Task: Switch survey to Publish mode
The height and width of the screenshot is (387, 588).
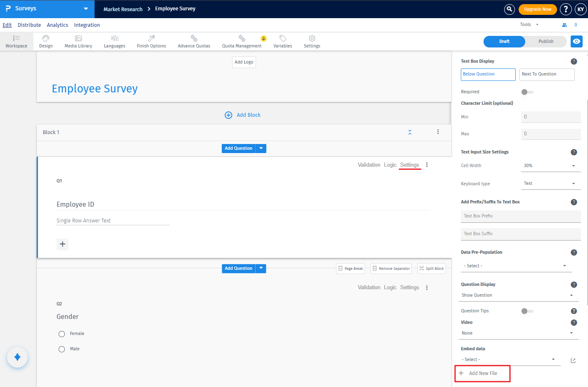Action: click(x=546, y=41)
